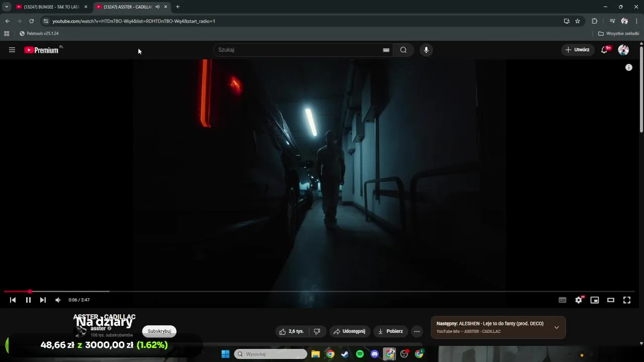Viewport: 644px width, 362px height.
Task: Skip to previous video in playlist
Action: coord(13,300)
